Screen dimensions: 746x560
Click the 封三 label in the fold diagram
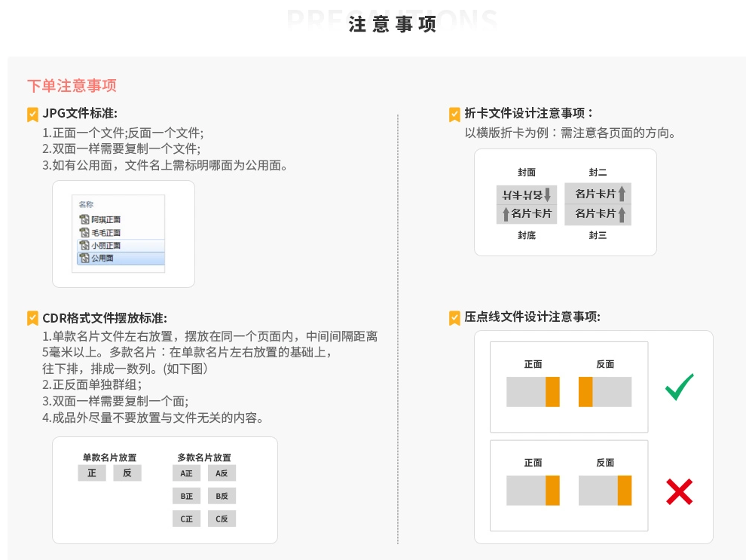point(598,235)
